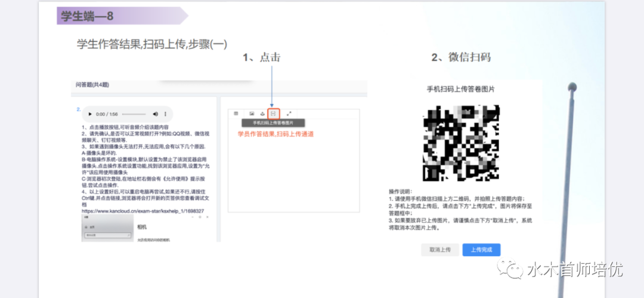Click the audio progress bar
The width and height of the screenshot is (644, 298).
coord(134,114)
